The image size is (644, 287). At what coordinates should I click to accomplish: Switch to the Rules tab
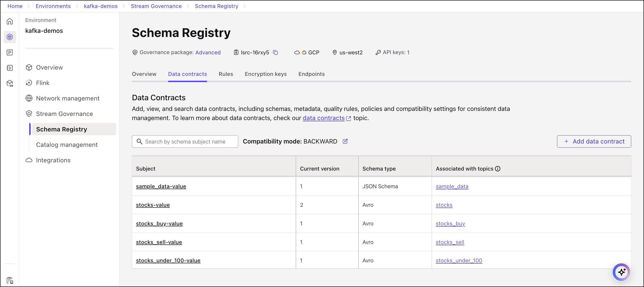[226, 74]
